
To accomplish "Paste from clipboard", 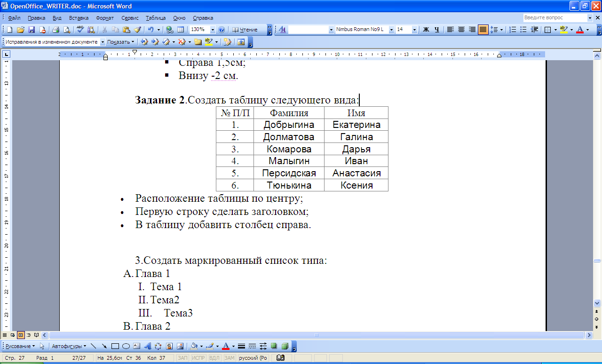I will [126, 30].
